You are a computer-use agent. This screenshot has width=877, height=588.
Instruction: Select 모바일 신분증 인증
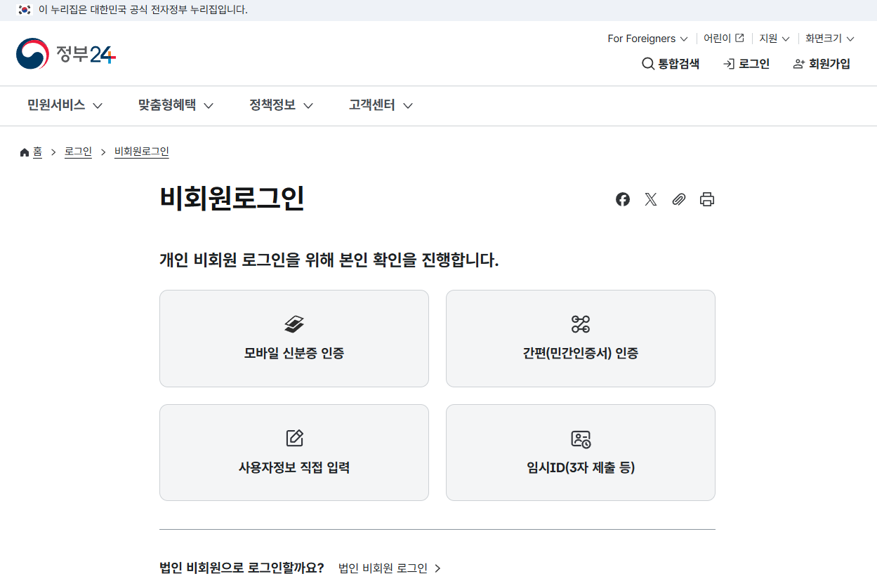294,338
